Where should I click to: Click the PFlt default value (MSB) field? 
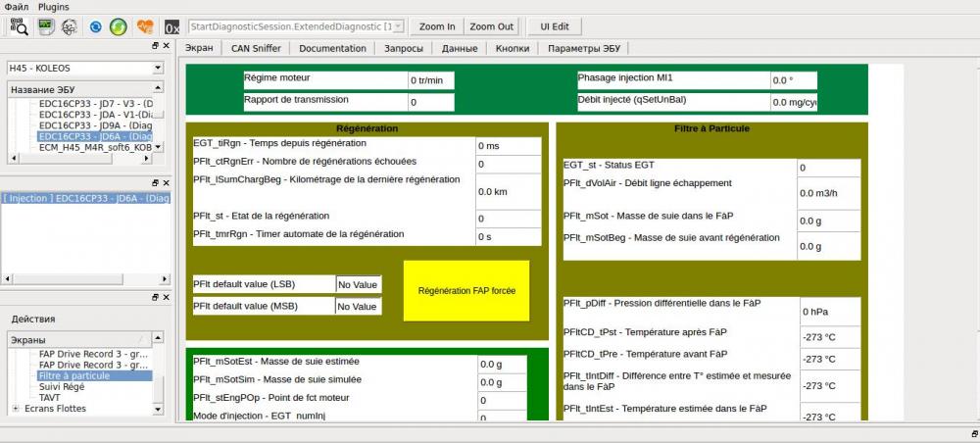358,306
